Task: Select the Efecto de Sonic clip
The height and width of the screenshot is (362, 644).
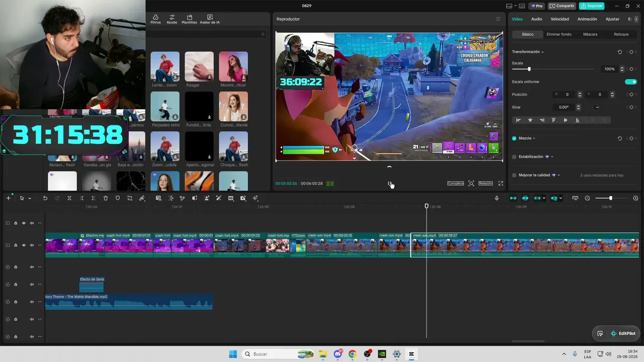Action: [92, 284]
